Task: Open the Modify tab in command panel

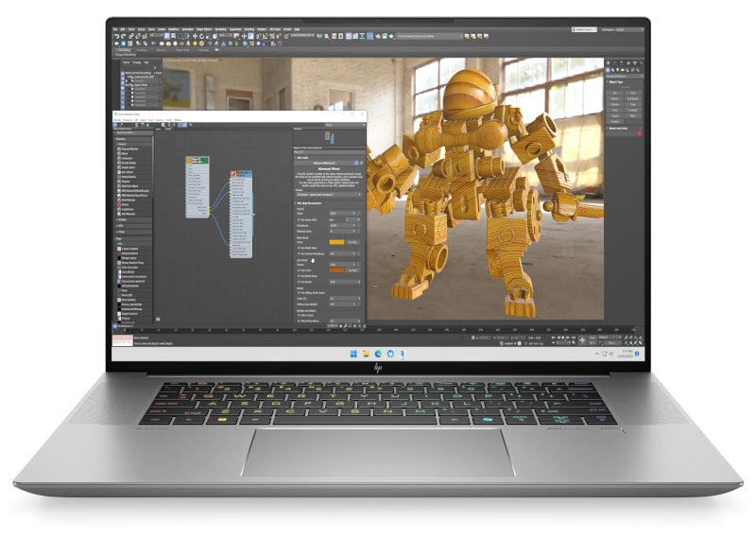Action: point(615,62)
